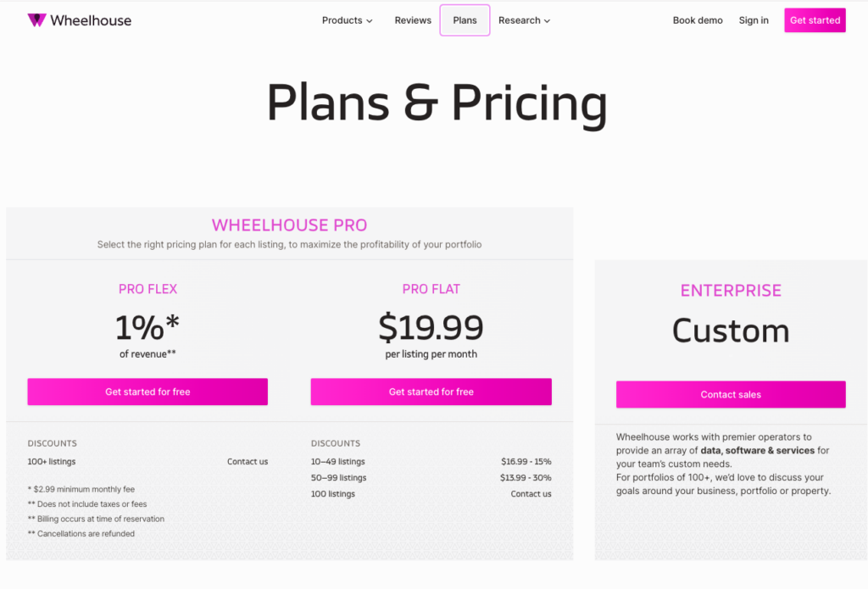Select the Plans navigation tab
Viewport: 868px width, 589px height.
tap(465, 20)
